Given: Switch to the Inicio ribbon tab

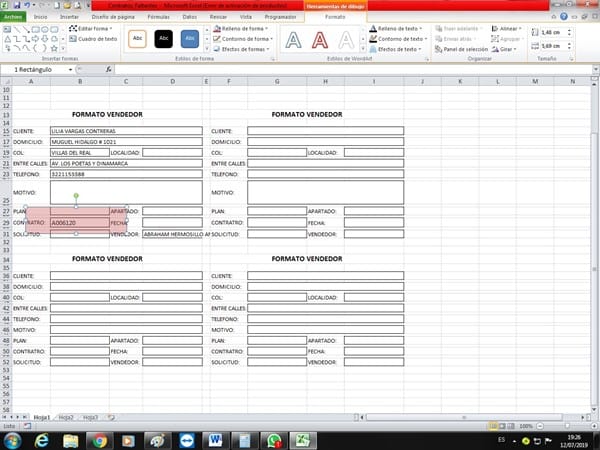Looking at the screenshot, I should 41,17.
